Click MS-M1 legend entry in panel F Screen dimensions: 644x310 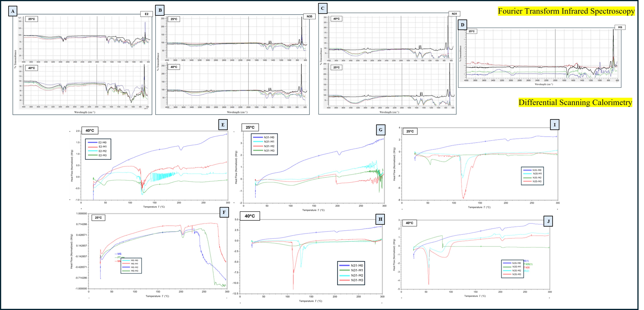click(x=134, y=264)
